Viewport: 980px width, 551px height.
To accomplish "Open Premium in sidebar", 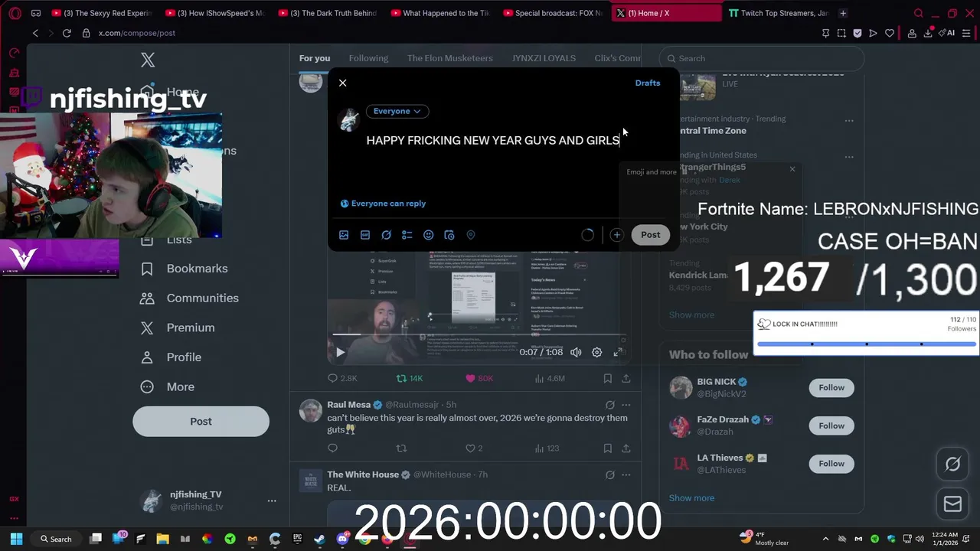I will tap(178, 328).
